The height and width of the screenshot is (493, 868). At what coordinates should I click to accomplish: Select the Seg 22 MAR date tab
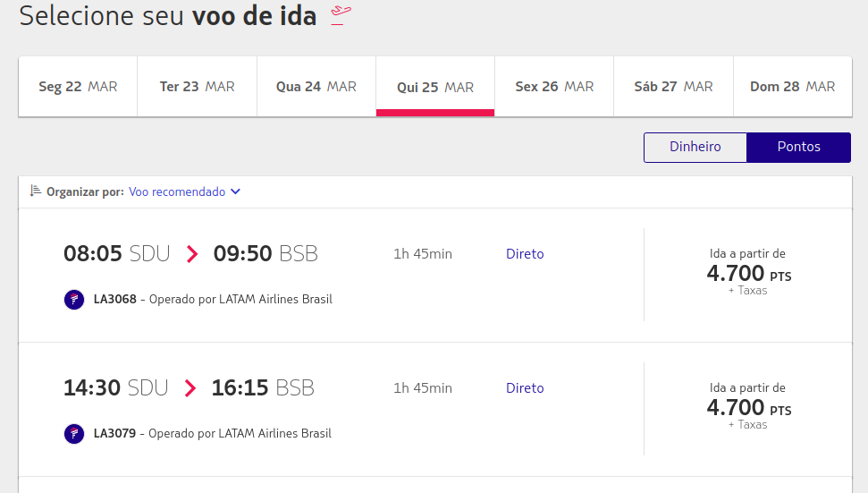pos(78,87)
